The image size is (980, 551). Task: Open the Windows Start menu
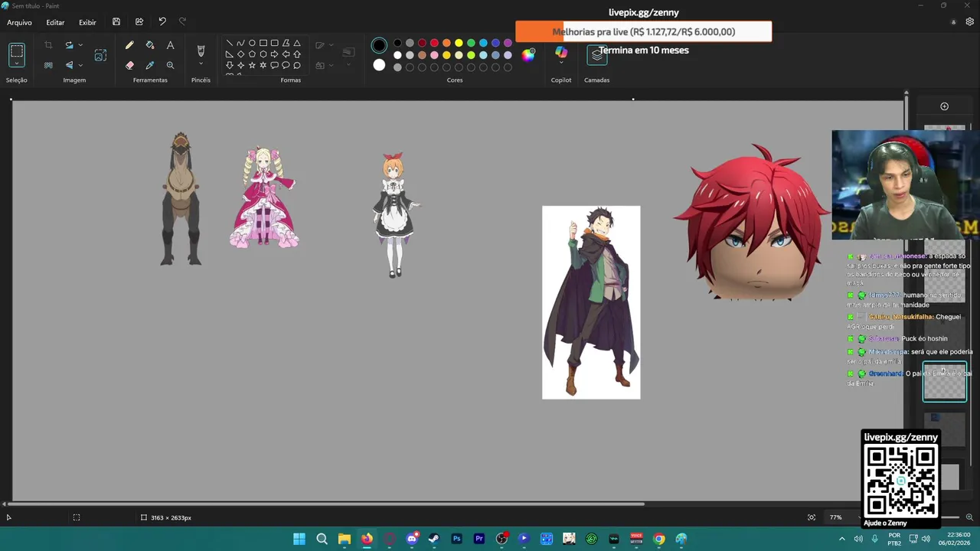tap(299, 539)
